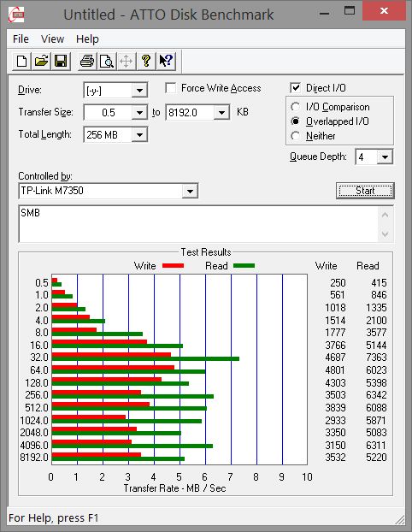This screenshot has height=532, width=412.
Task: Click the 32.0 green read bar
Action: pyautogui.click(x=145, y=358)
